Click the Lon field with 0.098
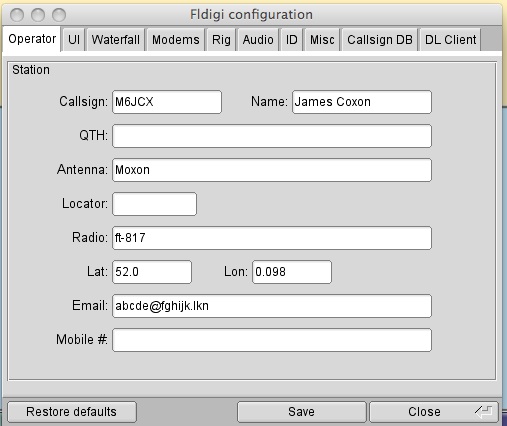This screenshot has width=507, height=426. click(292, 272)
